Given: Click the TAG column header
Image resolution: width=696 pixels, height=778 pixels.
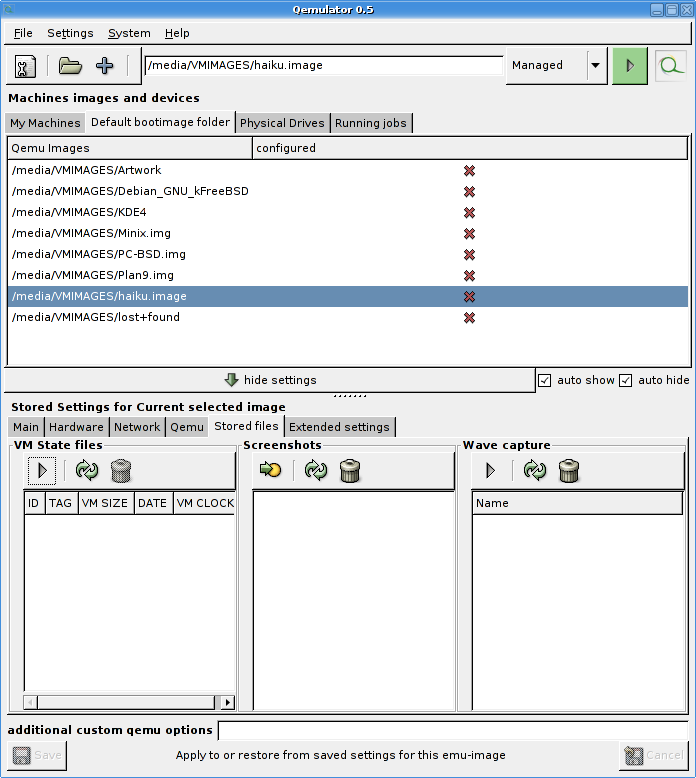Looking at the screenshot, I should pos(61,503).
